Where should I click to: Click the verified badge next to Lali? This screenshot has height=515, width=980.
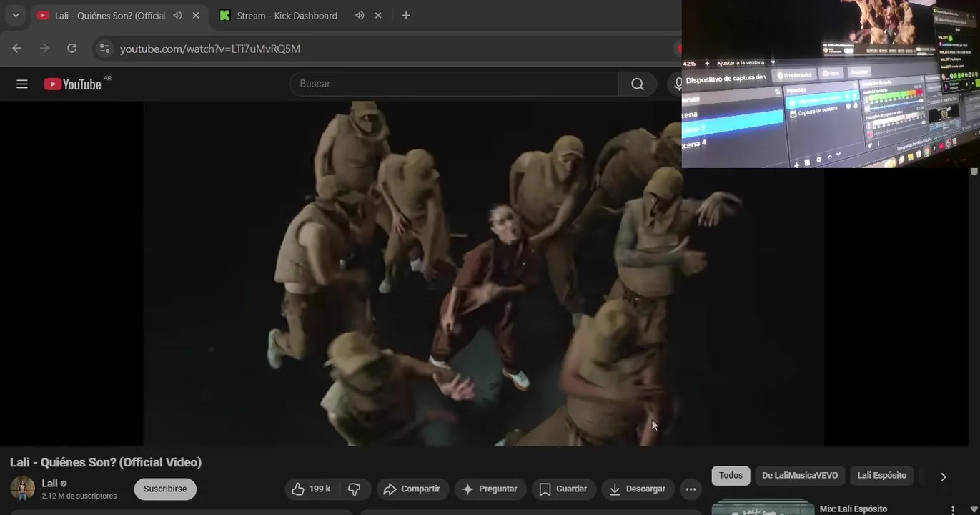[x=64, y=484]
